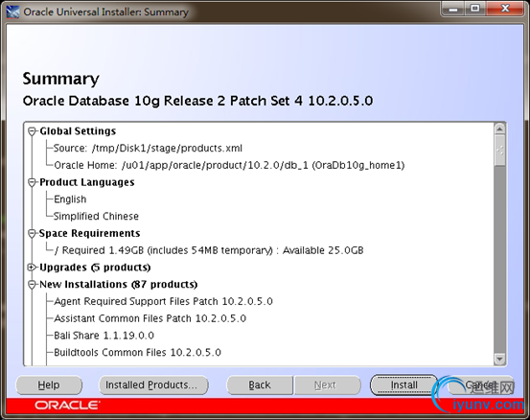Go back with the Back button
This screenshot has height=420, width=530.
(x=260, y=385)
